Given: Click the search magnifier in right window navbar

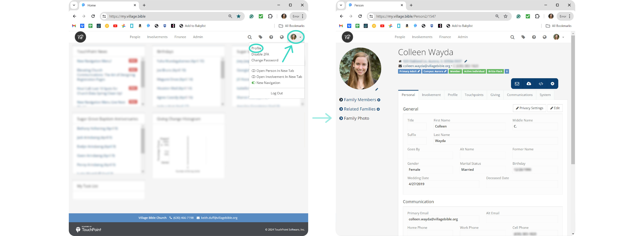Looking at the screenshot, I should click(x=512, y=37).
